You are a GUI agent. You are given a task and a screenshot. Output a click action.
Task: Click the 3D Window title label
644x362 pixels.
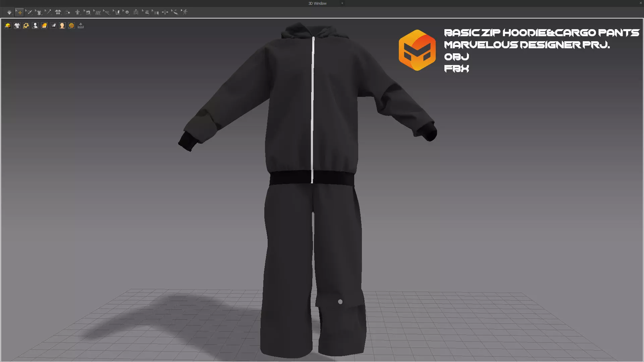tap(317, 3)
